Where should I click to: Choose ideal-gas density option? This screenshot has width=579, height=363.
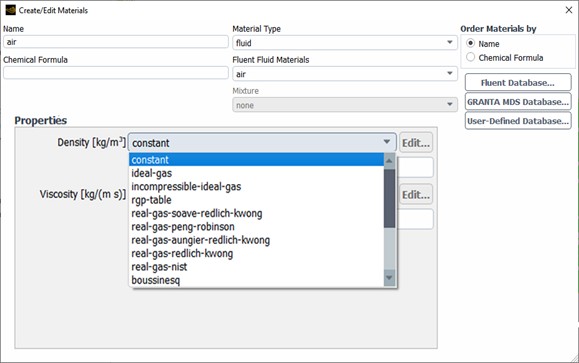tap(257, 173)
